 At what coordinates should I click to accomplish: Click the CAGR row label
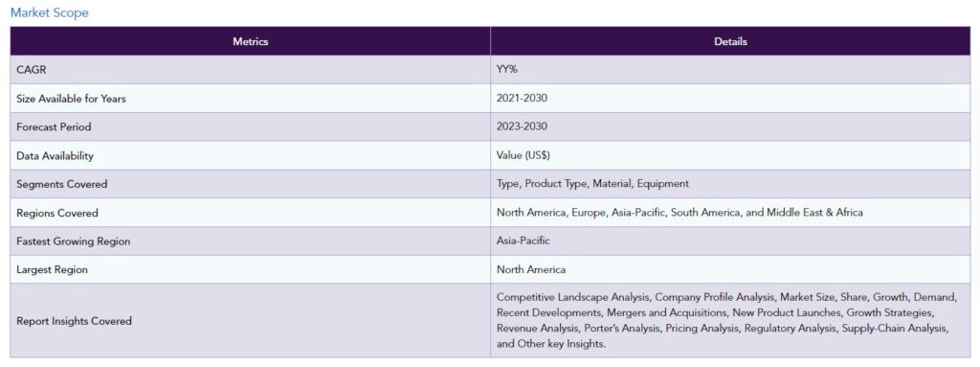click(32, 70)
